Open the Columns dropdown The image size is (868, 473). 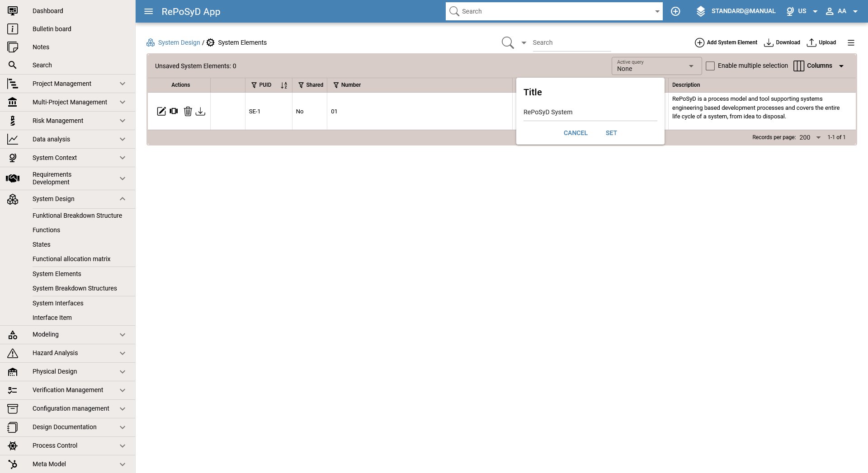coord(819,66)
